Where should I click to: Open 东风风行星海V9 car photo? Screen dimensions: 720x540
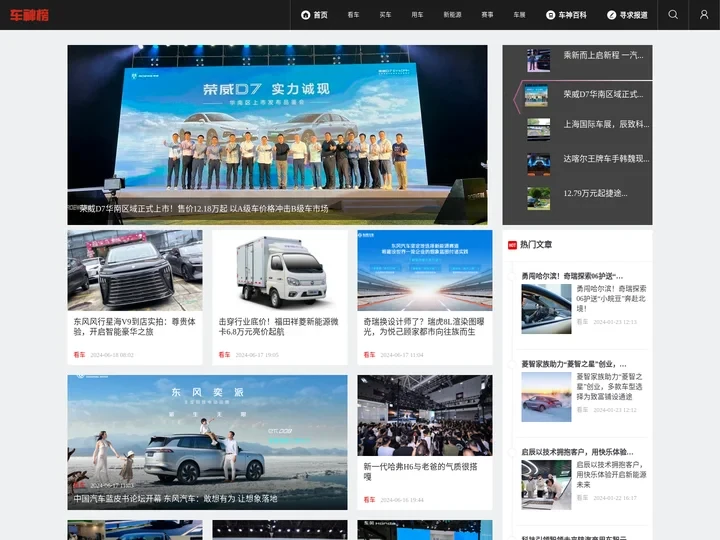[x=135, y=270]
